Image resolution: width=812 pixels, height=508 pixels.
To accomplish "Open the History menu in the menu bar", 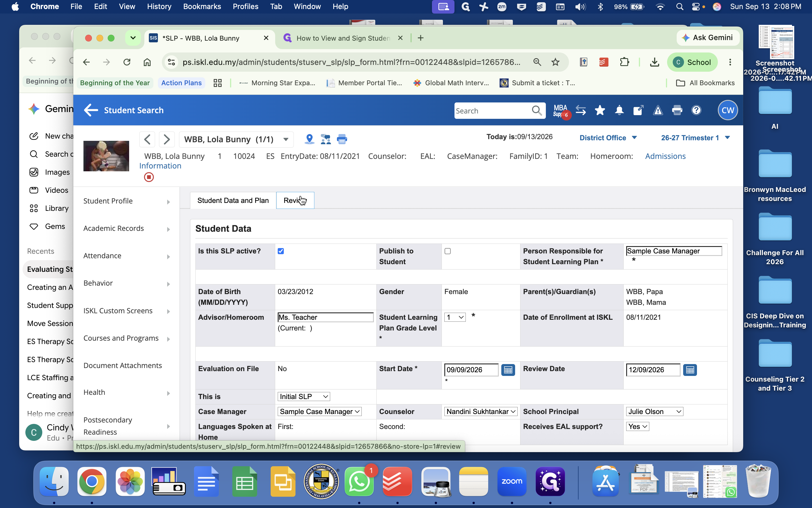I will pos(159,6).
